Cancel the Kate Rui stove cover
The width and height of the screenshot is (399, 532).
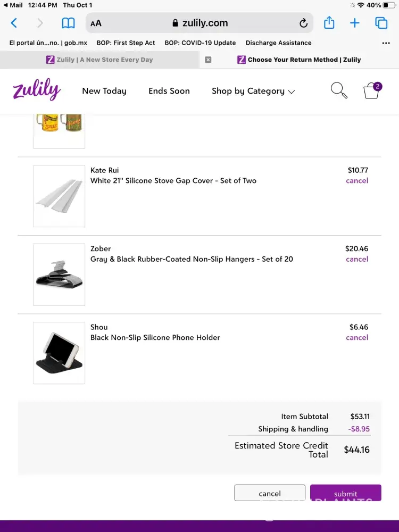pyautogui.click(x=357, y=181)
